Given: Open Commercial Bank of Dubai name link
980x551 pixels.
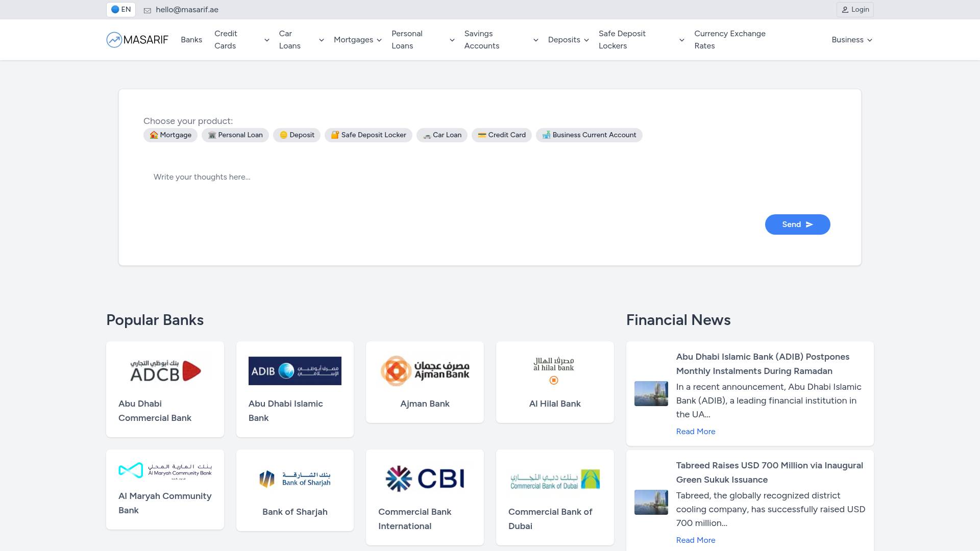Looking at the screenshot, I should (x=550, y=519).
